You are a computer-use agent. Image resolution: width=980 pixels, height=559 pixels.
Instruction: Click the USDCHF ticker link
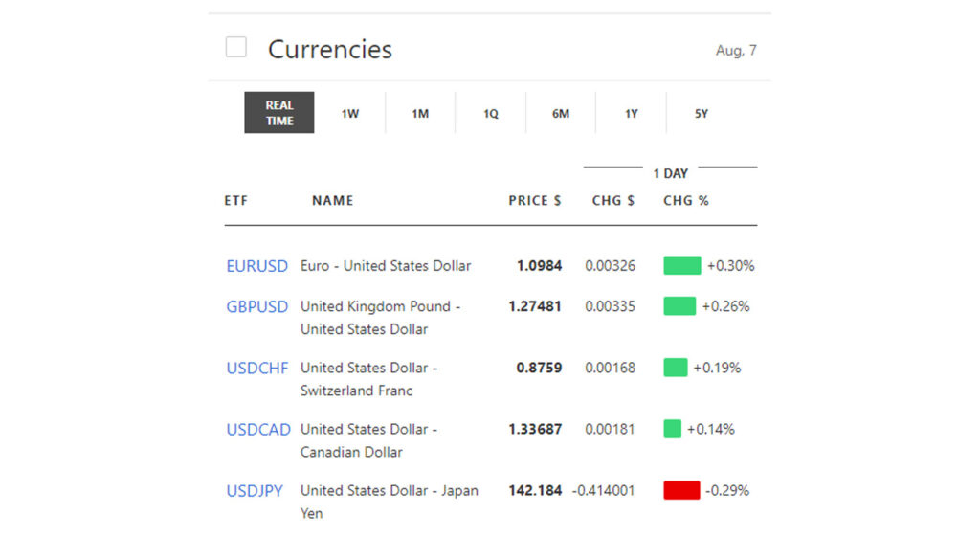click(x=256, y=369)
